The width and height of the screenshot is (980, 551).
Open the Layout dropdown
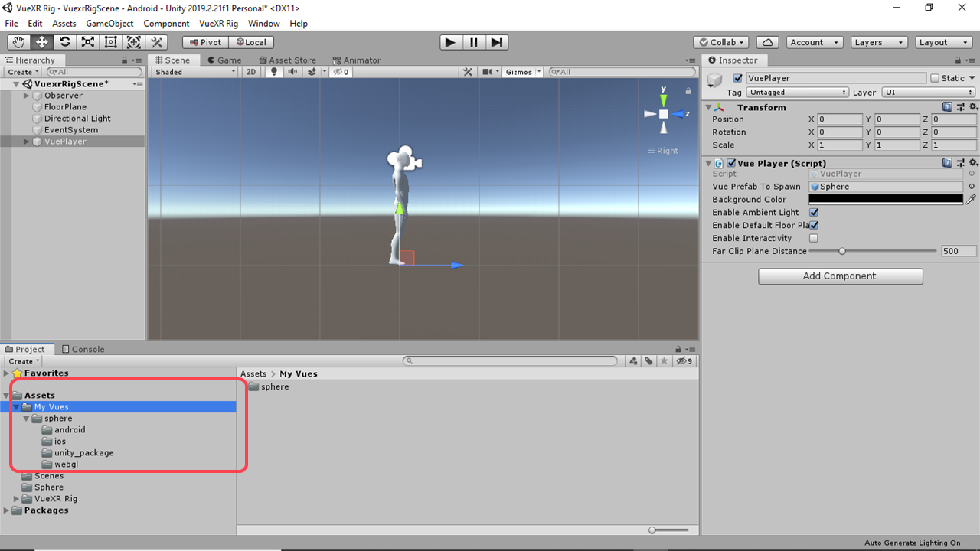click(x=944, y=42)
